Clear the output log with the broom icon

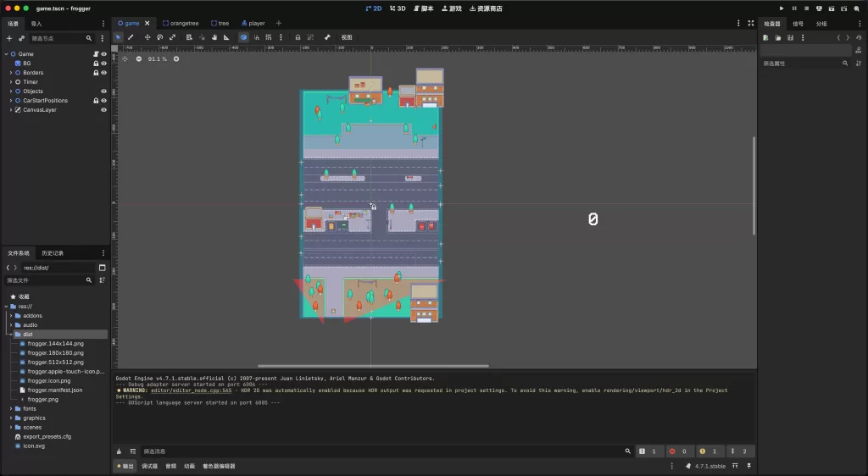tap(119, 451)
